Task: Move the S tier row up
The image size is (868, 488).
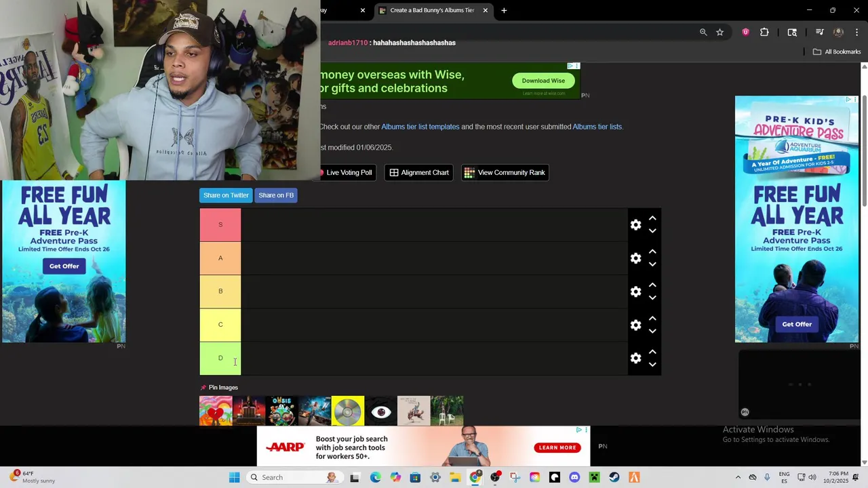Action: click(652, 218)
